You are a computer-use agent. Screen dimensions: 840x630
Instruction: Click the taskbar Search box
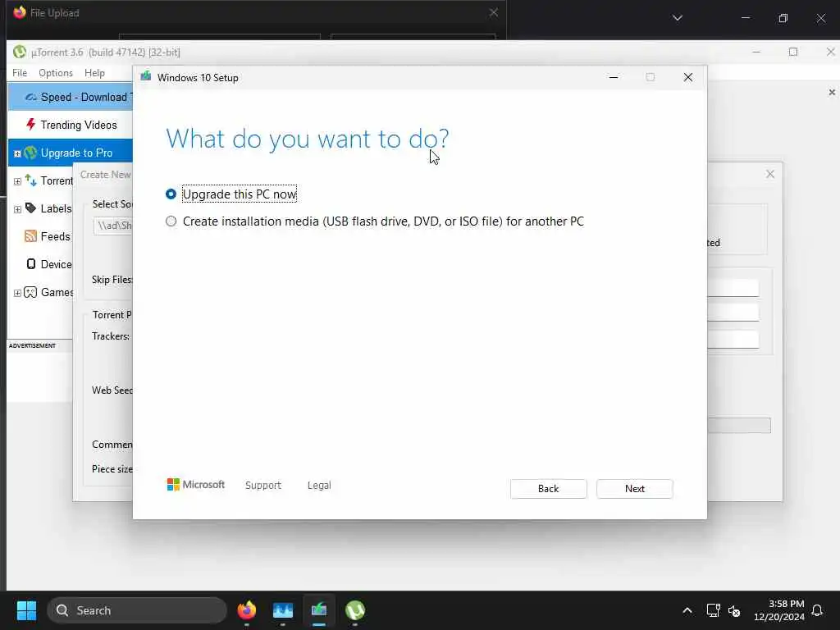click(137, 610)
